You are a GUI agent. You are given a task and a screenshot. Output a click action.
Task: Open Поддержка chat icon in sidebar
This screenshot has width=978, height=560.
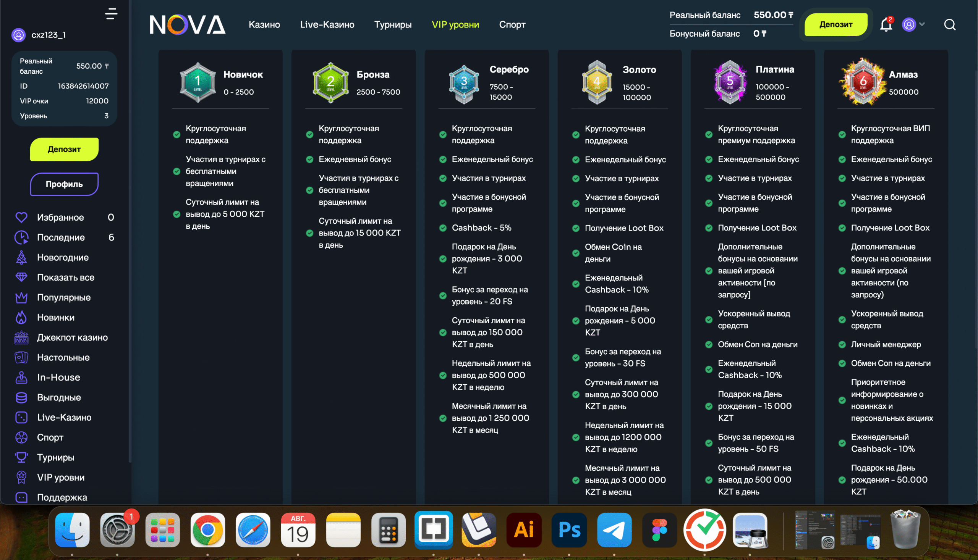pos(21,497)
